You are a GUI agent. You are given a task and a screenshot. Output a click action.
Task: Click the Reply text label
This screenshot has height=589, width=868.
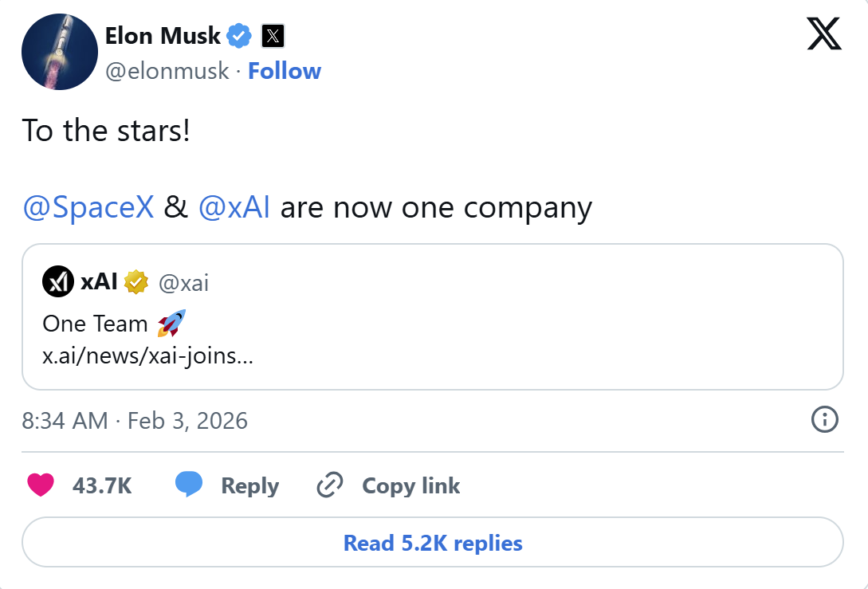[249, 485]
